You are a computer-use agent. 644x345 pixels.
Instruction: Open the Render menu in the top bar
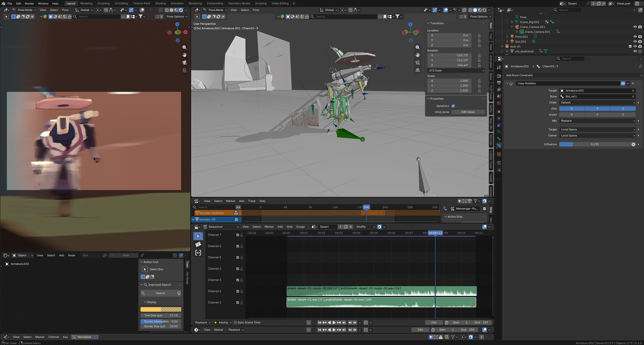coord(29,4)
